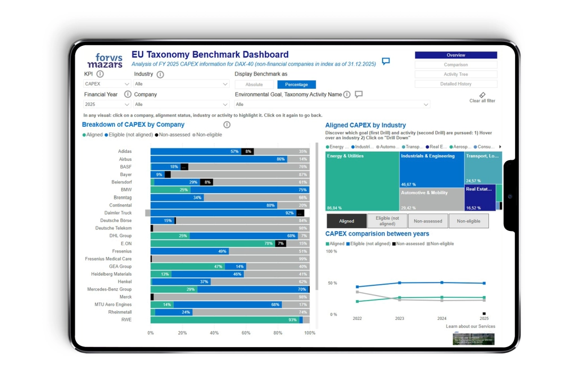Select the Non-eligible status button
588x381 pixels.
click(469, 221)
